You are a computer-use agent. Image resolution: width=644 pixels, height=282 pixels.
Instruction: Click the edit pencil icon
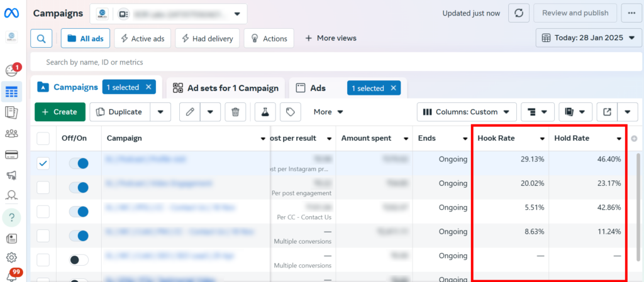click(190, 112)
